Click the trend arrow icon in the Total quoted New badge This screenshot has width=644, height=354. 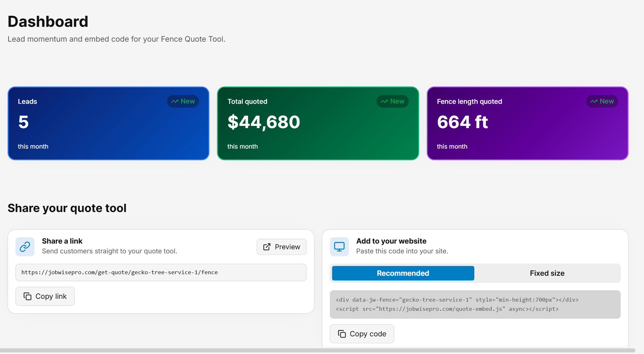click(x=384, y=101)
